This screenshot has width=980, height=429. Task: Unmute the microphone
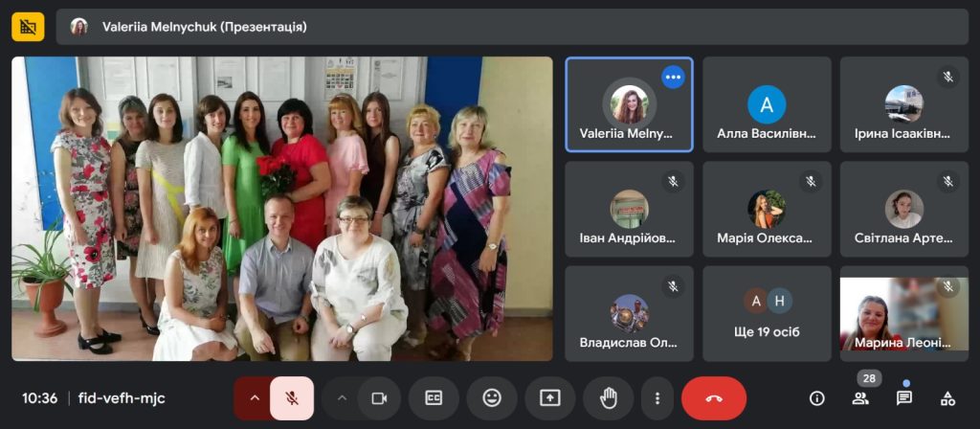click(x=292, y=398)
